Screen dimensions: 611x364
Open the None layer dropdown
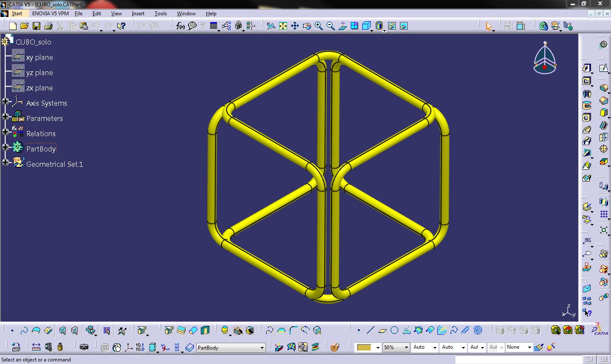point(529,347)
